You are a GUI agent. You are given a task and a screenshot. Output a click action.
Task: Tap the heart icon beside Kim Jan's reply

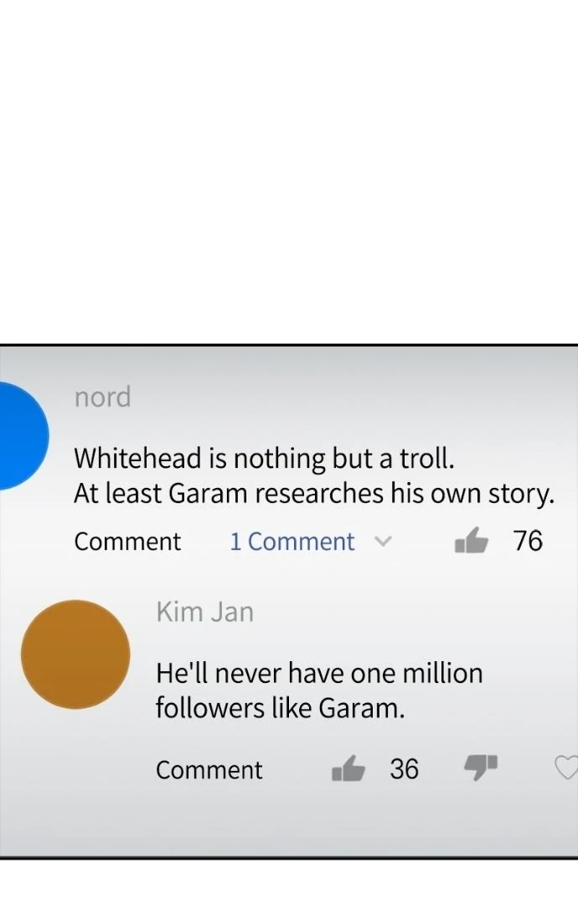click(567, 767)
